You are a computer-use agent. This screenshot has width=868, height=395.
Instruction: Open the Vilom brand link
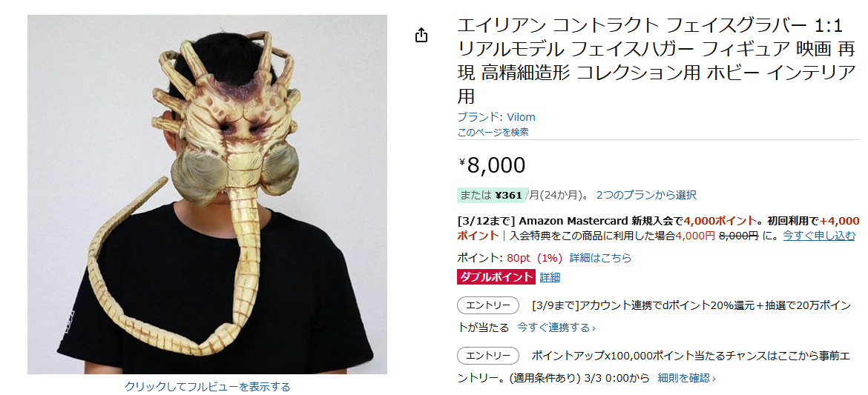coord(496,117)
